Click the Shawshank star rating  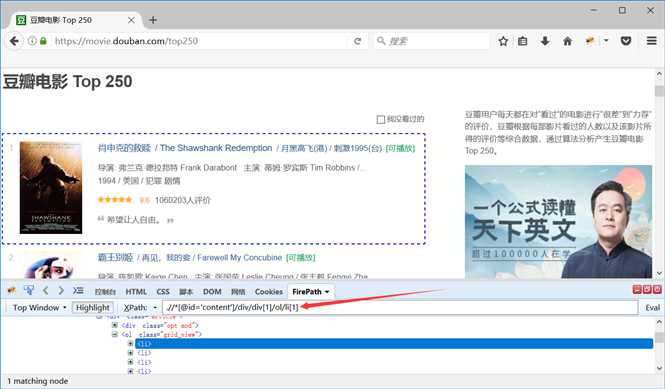tap(115, 200)
